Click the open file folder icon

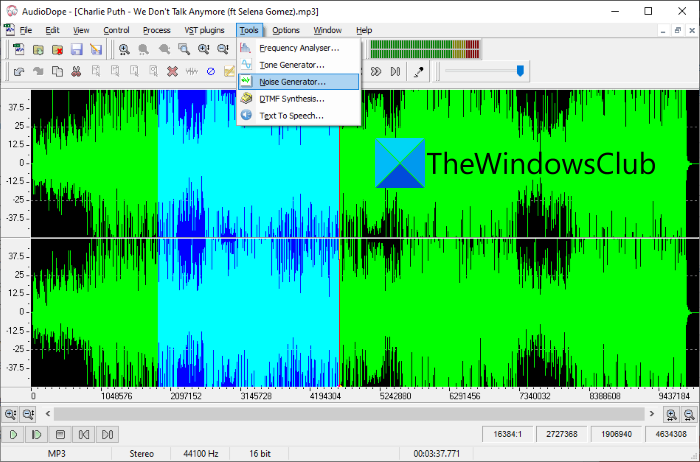(x=38, y=49)
